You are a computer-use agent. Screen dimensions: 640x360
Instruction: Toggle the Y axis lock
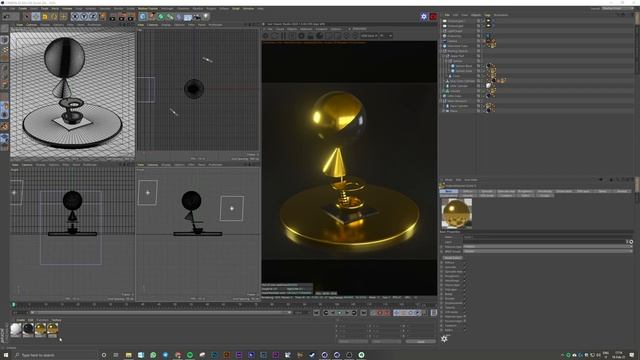pos(84,17)
